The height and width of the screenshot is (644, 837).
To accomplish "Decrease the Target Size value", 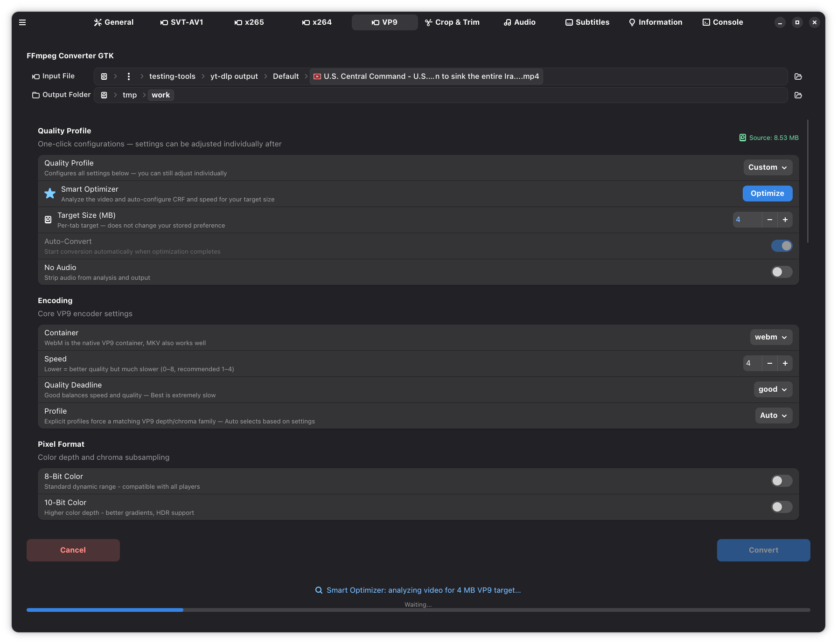I will tap(770, 220).
